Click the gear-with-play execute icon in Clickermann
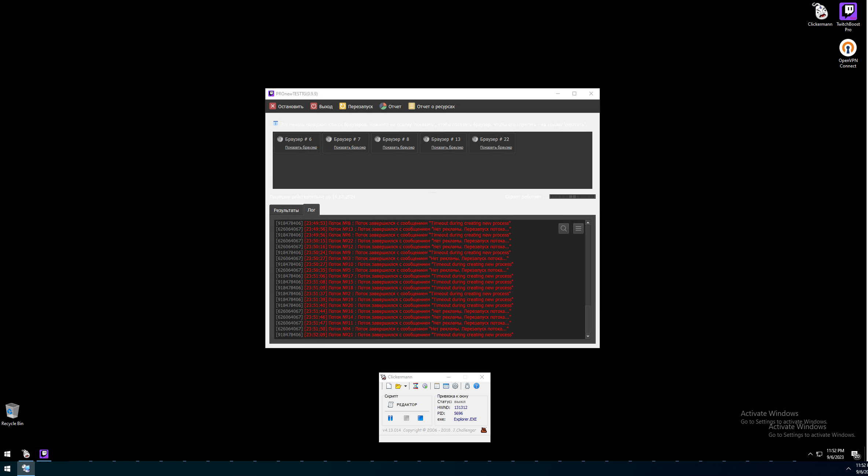 (x=425, y=386)
